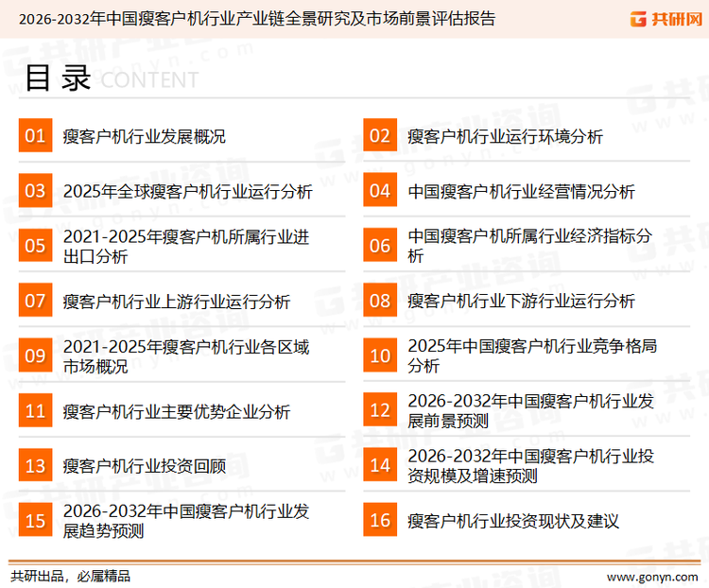Click the orange 09 number box
The height and width of the screenshot is (588, 709).
pyautogui.click(x=35, y=355)
